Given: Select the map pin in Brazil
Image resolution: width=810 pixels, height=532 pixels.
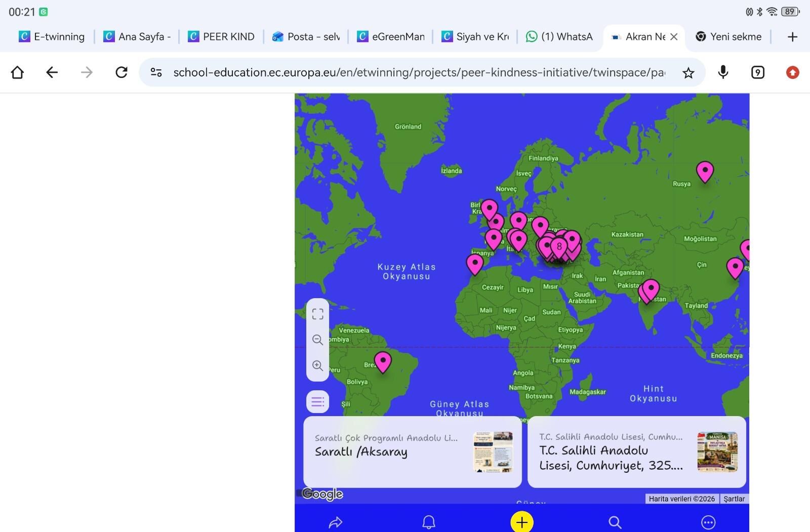Looking at the screenshot, I should tap(383, 362).
